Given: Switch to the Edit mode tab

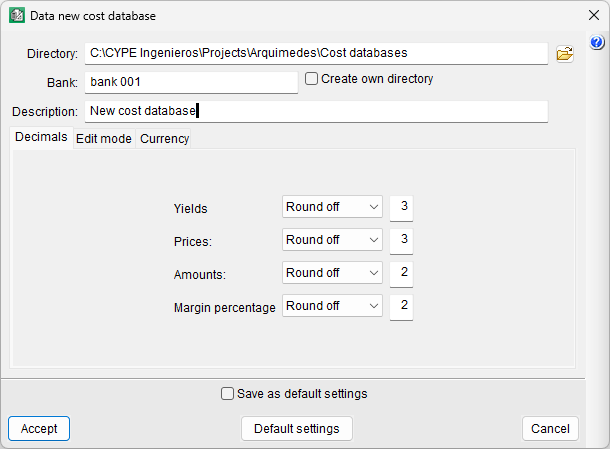Looking at the screenshot, I should 104,139.
